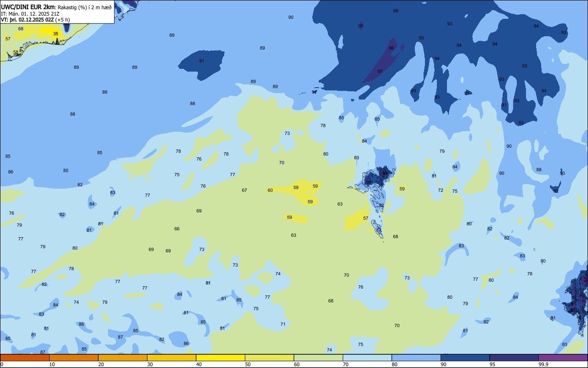Click the 'VT: þri. 02.12.2025 02Z' line

[x=27, y=20]
